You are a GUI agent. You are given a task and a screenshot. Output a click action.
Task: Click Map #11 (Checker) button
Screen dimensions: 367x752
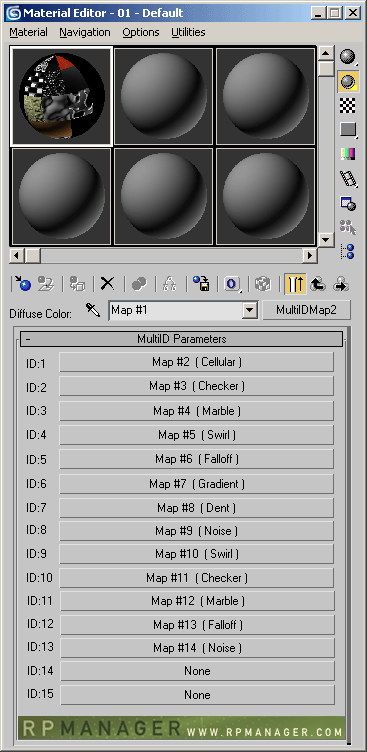197,578
